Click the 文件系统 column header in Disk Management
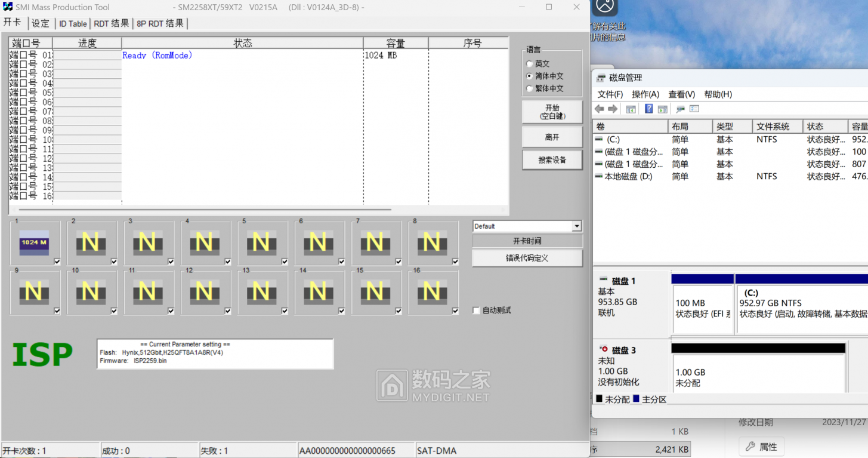 pos(777,127)
